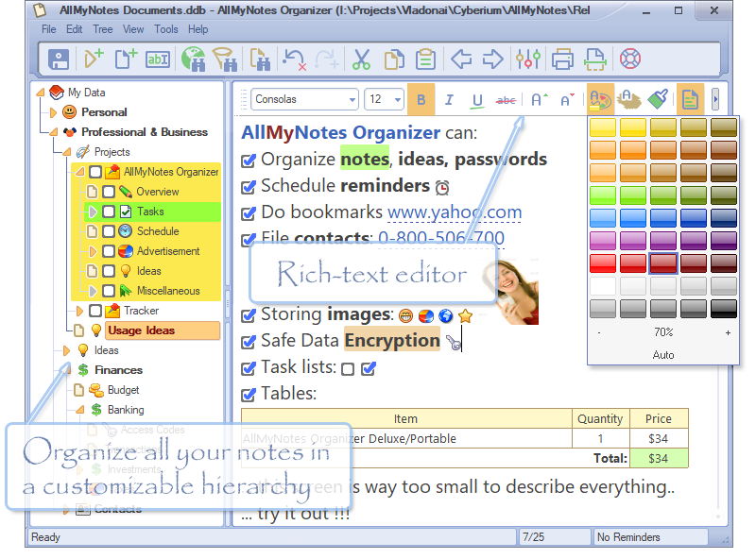Open the global search globe icon

pyautogui.click(x=194, y=59)
